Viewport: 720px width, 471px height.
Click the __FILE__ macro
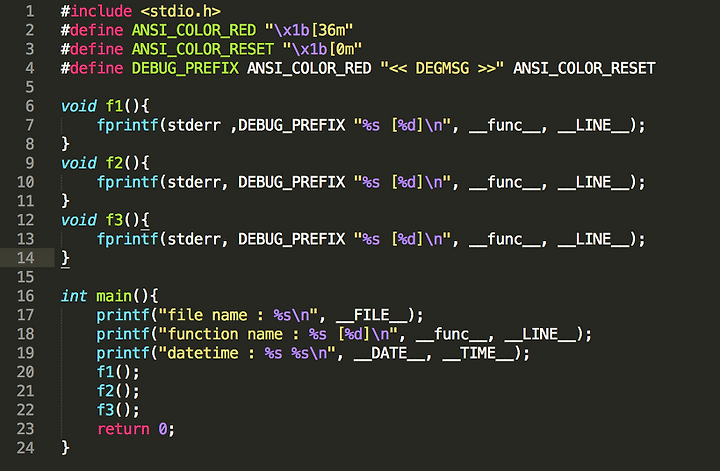(x=371, y=315)
